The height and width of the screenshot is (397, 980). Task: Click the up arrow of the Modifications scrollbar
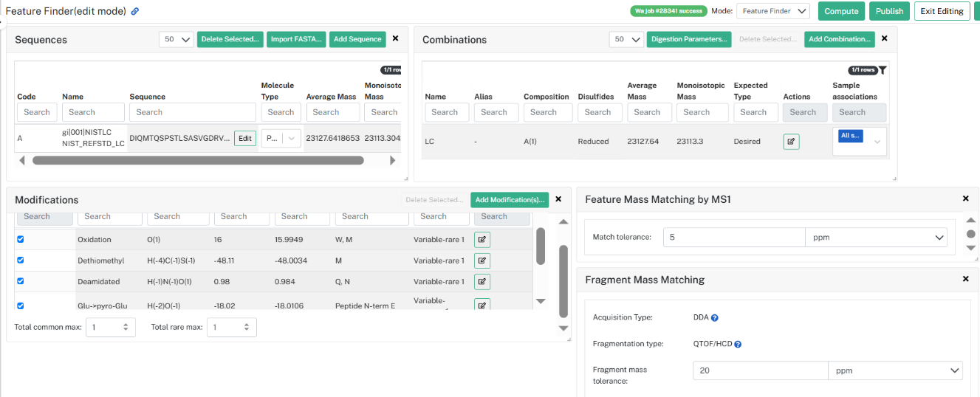pos(563,222)
